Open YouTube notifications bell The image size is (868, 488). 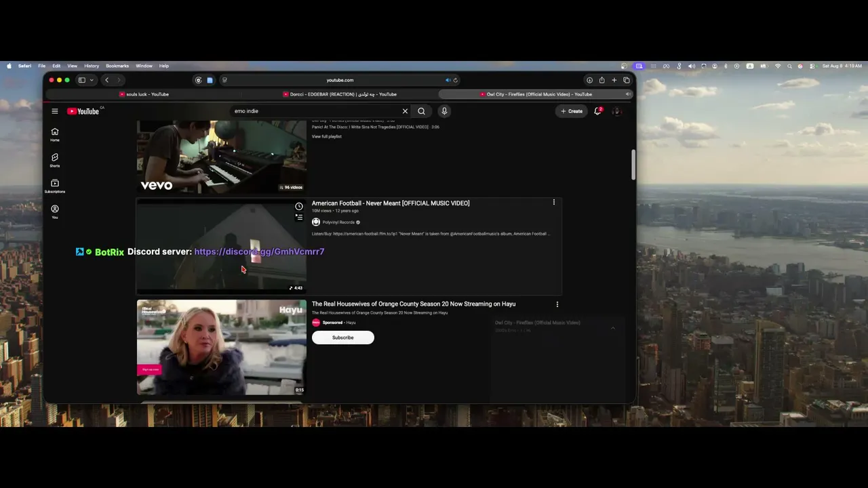point(597,111)
